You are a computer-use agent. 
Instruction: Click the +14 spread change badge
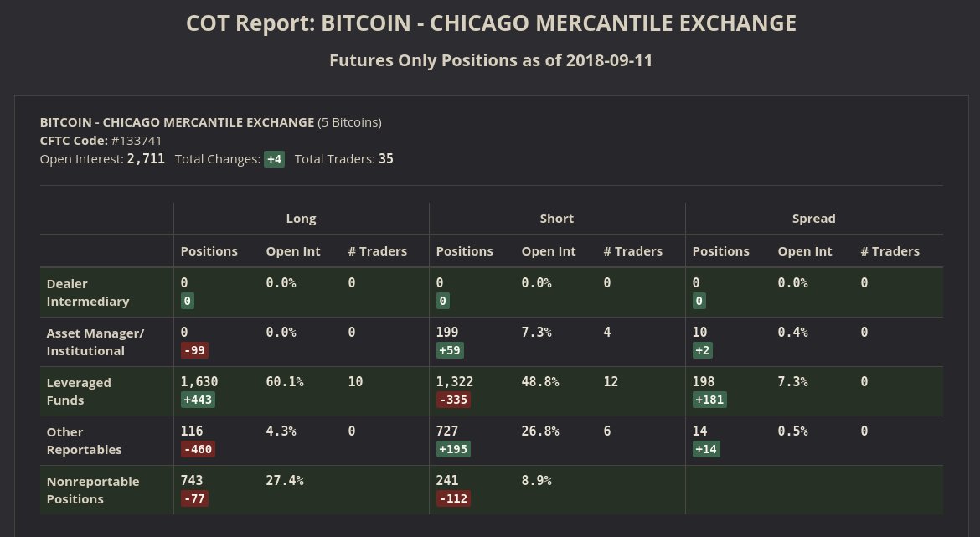tap(706, 449)
